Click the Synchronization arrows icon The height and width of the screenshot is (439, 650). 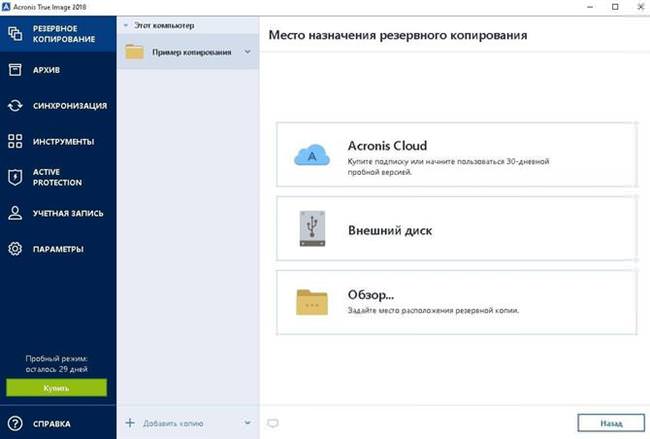click(15, 105)
